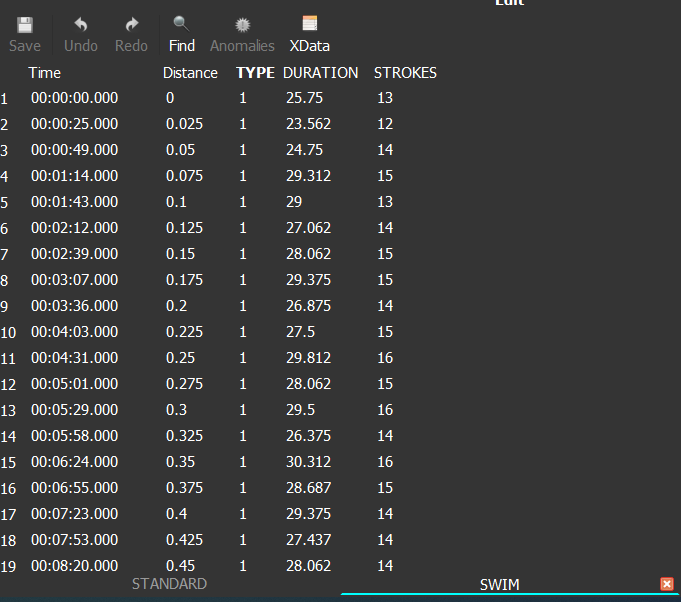681x602 pixels.
Task: Click the Redo arrow icon
Action: 132,25
